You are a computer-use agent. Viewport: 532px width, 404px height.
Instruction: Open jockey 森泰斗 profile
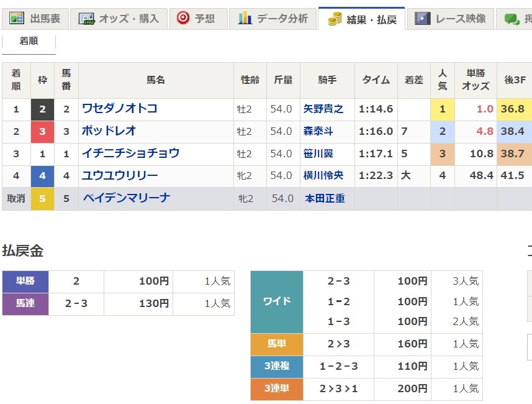[x=318, y=131]
